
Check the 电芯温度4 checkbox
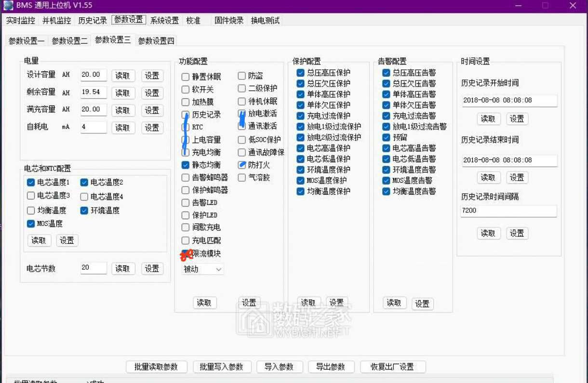pos(84,197)
